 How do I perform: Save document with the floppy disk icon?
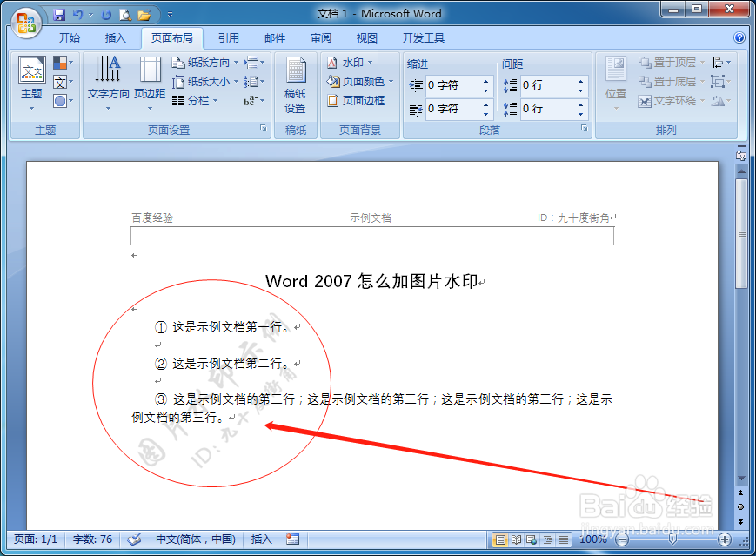[x=59, y=15]
